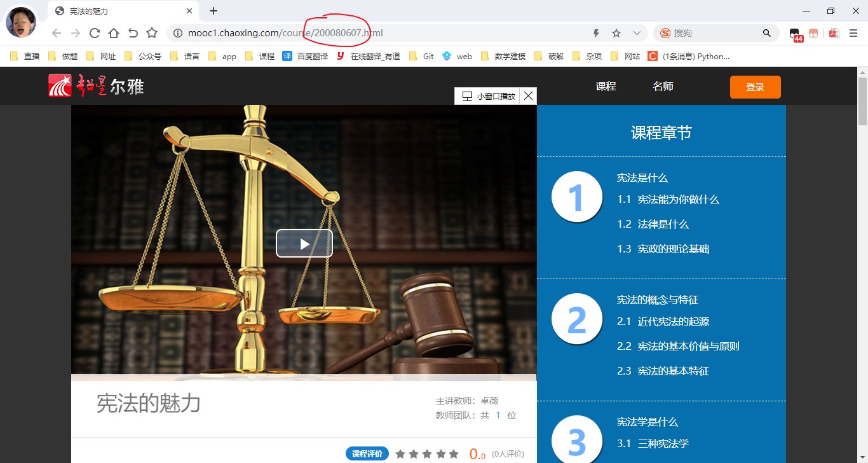Click the Sogou search input field
Image resolution: width=868 pixels, height=463 pixels.
click(x=715, y=33)
